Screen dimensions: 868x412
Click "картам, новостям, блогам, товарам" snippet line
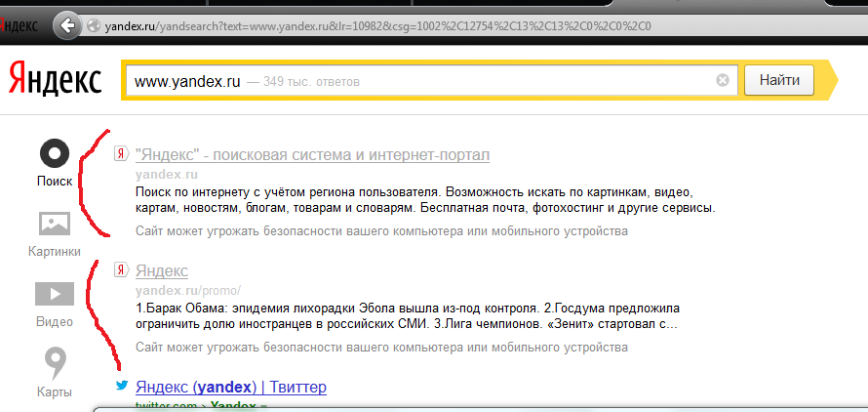425,209
